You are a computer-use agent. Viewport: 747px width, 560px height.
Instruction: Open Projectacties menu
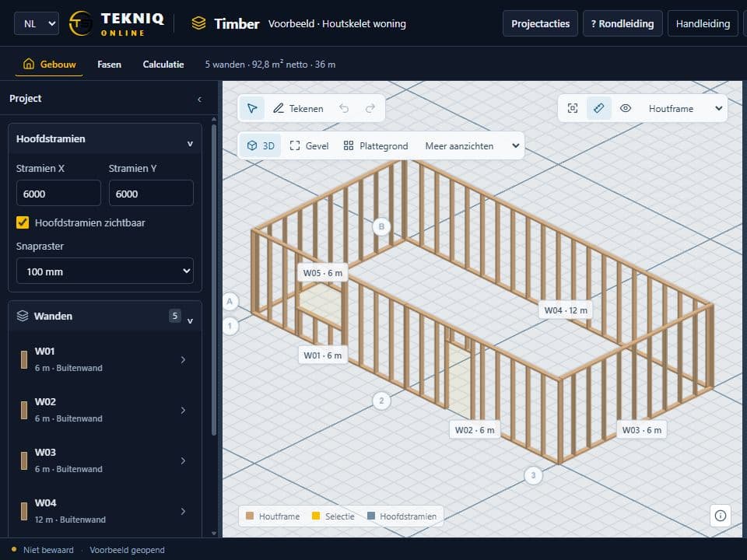coord(540,23)
